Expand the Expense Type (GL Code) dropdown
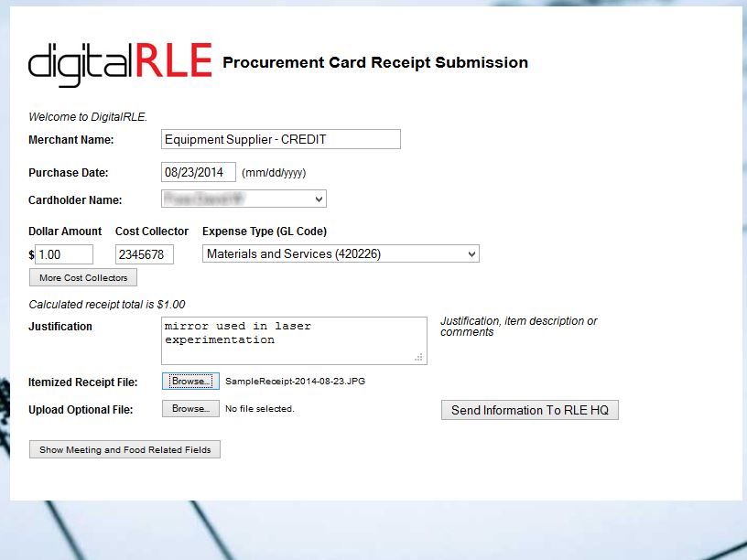This screenshot has width=747, height=560. [341, 253]
